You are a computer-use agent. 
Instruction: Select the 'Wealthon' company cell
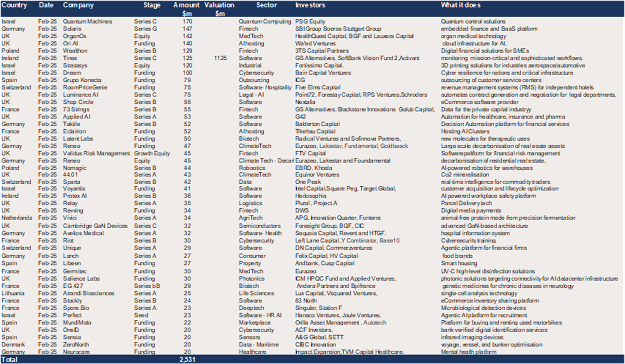[x=75, y=51]
